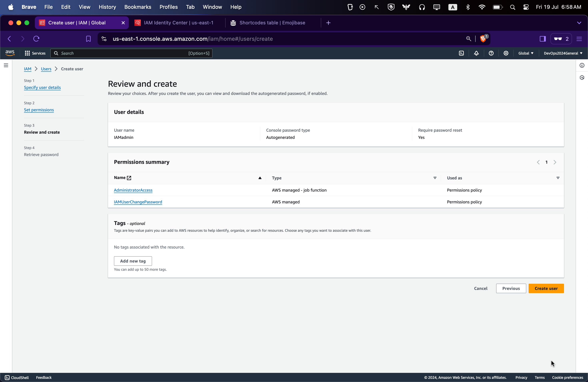Screen dimensions: 588x382
Task: Expand the Global region dropdown
Action: pyautogui.click(x=525, y=53)
